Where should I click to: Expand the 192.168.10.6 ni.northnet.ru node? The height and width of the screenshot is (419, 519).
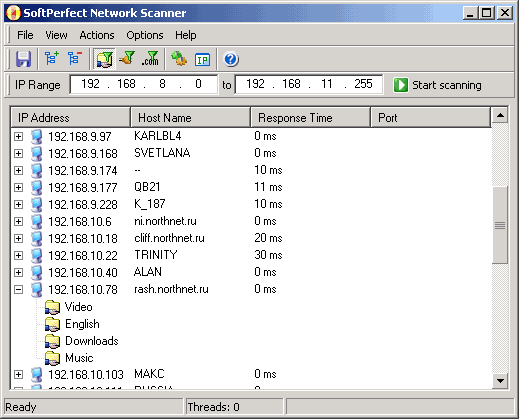pos(19,221)
